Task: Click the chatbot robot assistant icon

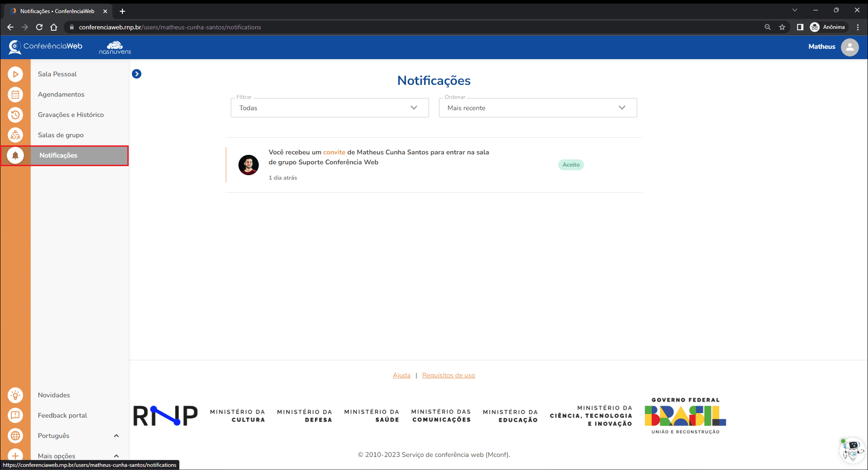Action: click(x=852, y=450)
